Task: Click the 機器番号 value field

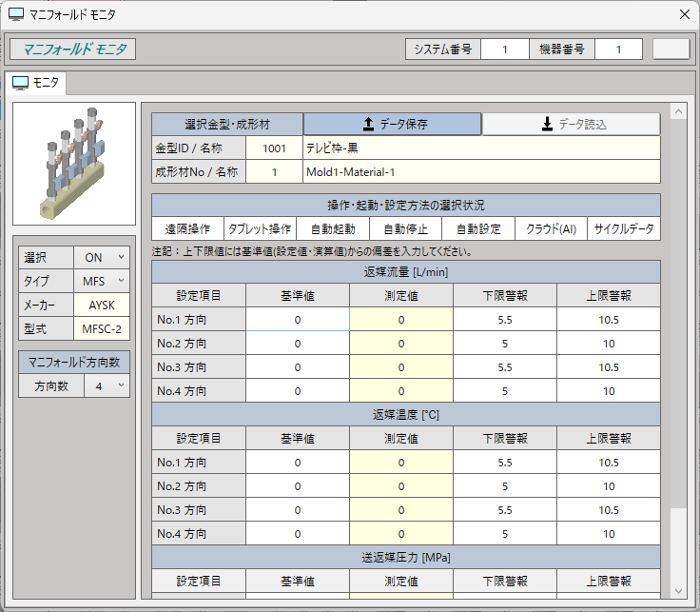Action: click(618, 49)
